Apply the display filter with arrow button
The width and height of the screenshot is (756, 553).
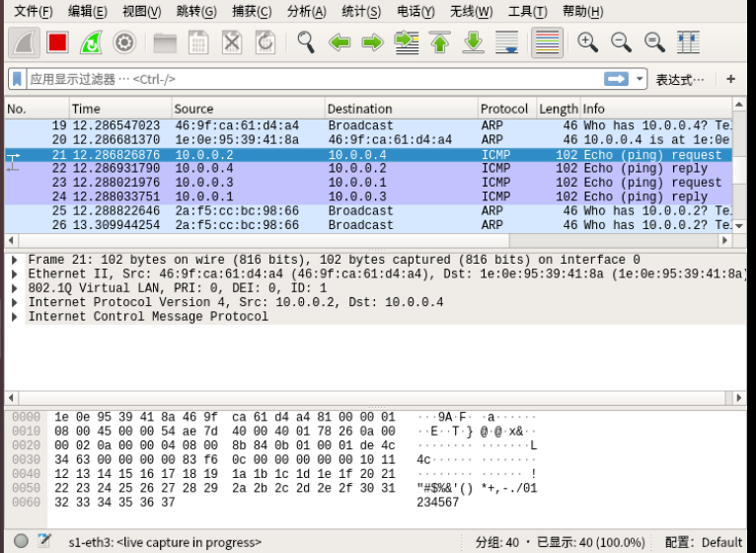coord(616,79)
